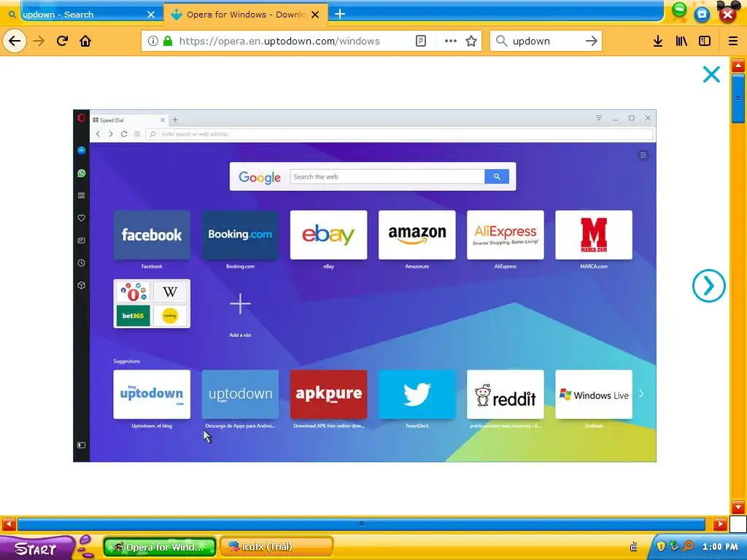Click the horizontal scrollbar left arrow
Viewport: 747px width, 560px height.
tap(9, 524)
